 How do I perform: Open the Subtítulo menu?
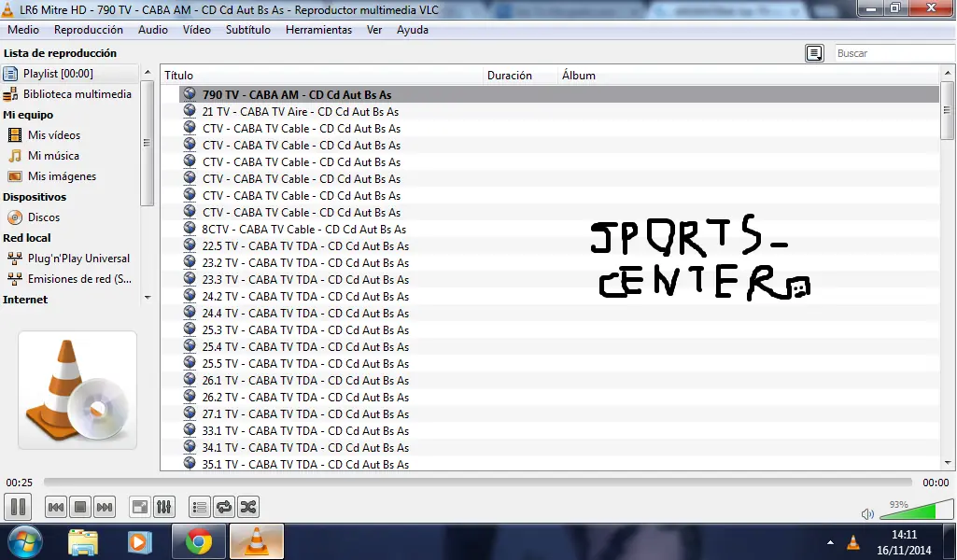(x=247, y=30)
